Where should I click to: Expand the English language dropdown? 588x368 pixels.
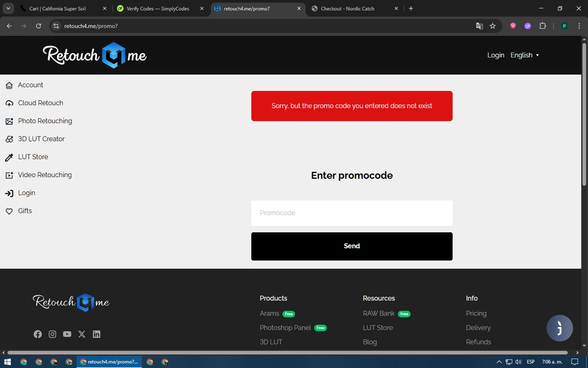[x=524, y=55]
